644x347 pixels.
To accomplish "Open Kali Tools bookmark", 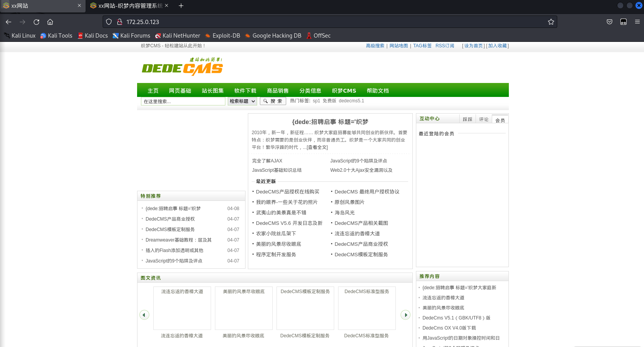I will pos(56,36).
